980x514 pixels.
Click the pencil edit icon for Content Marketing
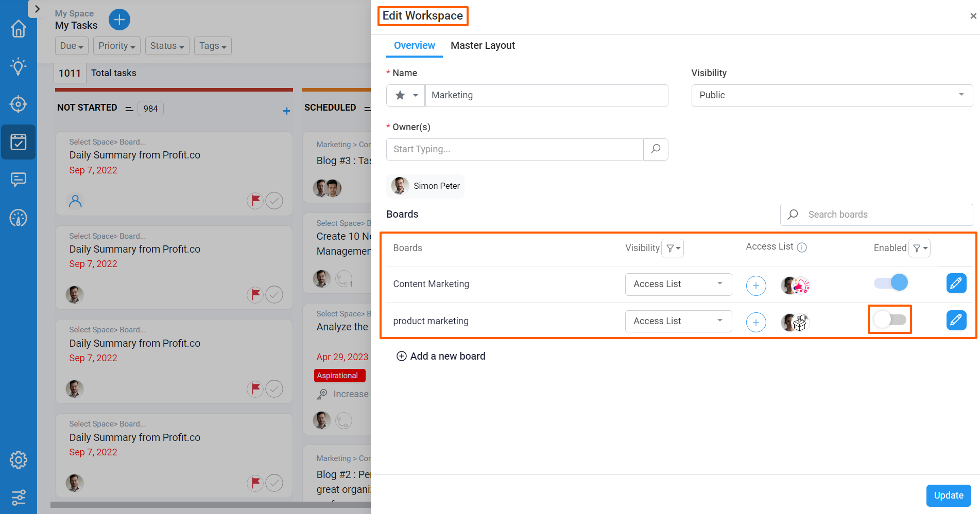coord(956,283)
